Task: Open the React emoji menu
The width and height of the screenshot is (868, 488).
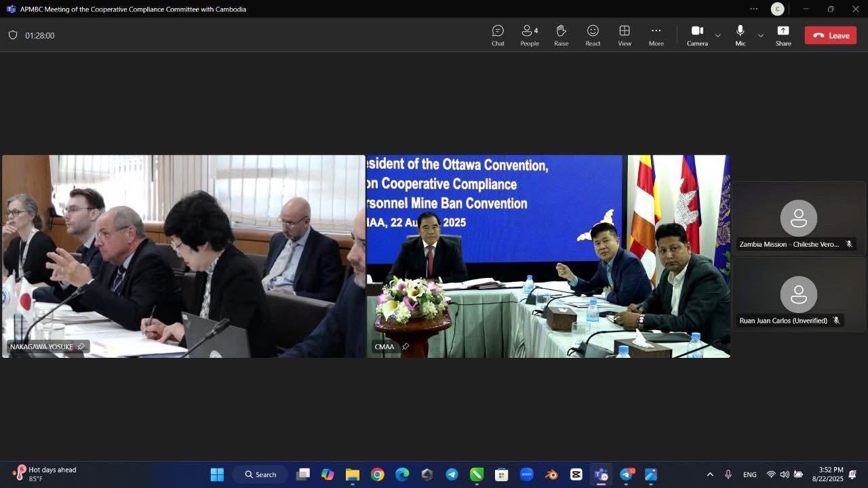Action: coord(593,35)
